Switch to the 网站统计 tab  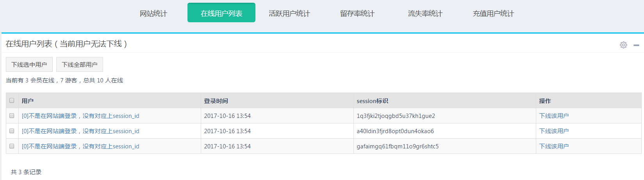(153, 13)
